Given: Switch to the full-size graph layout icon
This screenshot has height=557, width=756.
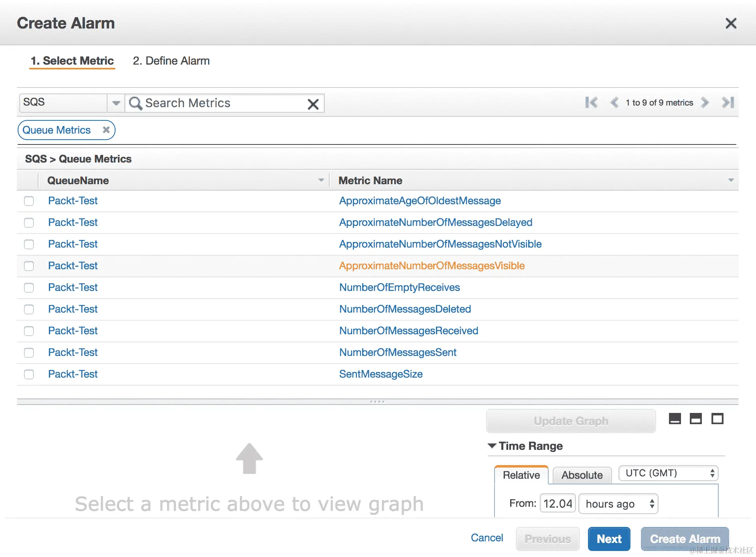Looking at the screenshot, I should (717, 419).
